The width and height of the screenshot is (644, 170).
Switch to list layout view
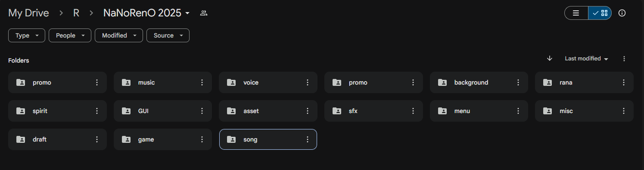(x=576, y=13)
